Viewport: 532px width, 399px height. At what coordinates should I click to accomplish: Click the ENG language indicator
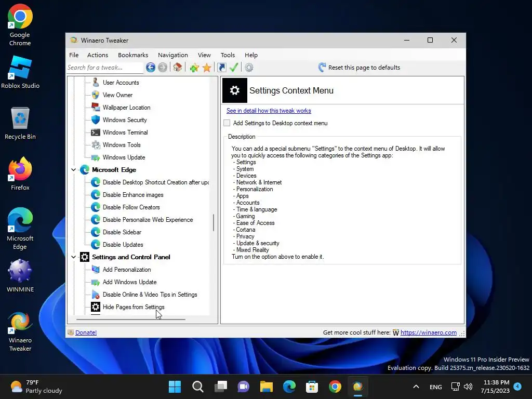(436, 387)
